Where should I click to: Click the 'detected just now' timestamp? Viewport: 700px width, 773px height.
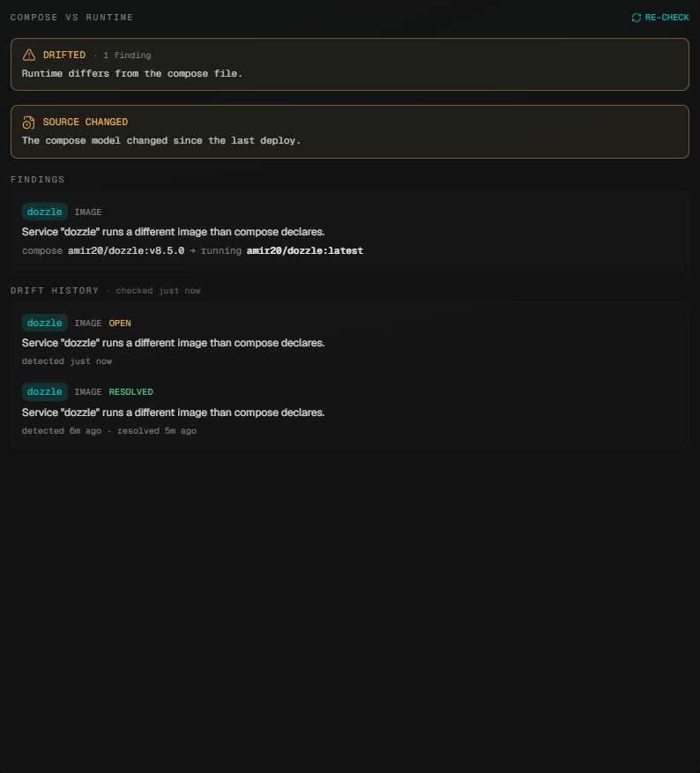tap(67, 361)
